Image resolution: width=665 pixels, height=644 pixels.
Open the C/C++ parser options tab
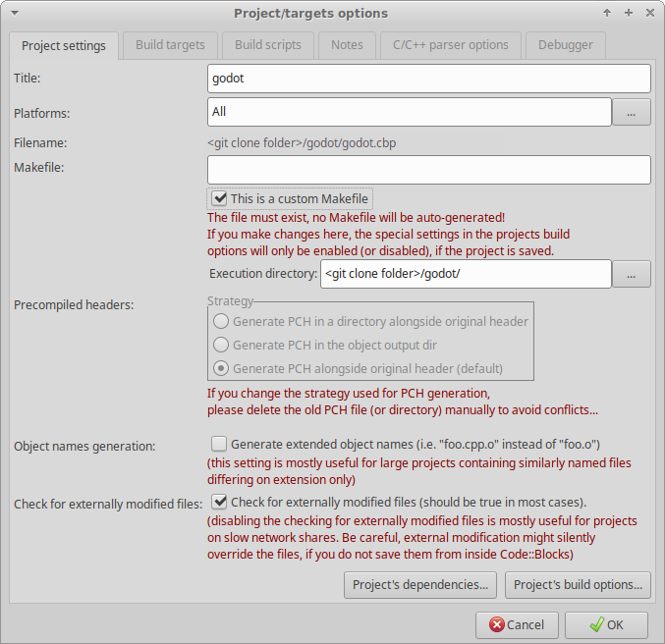click(451, 45)
